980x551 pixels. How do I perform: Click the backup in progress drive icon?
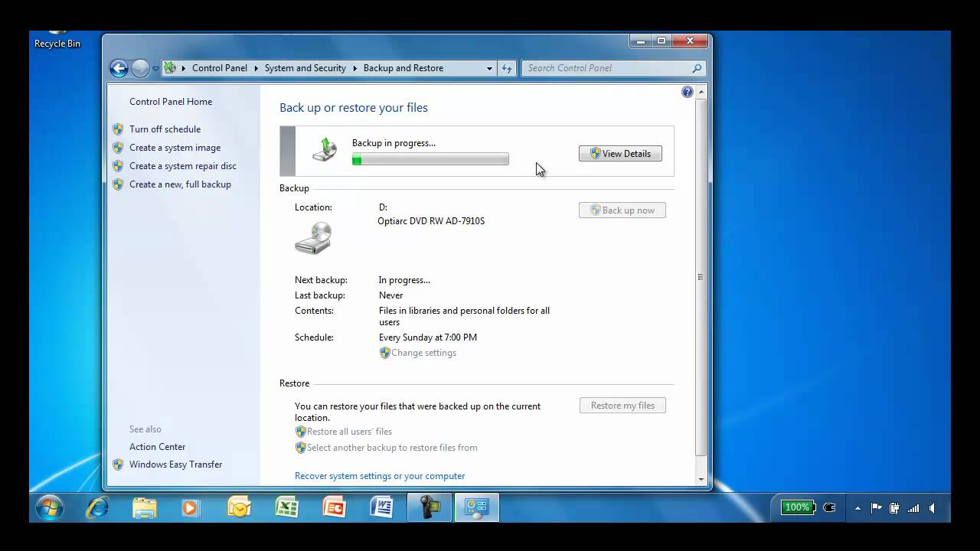click(325, 149)
